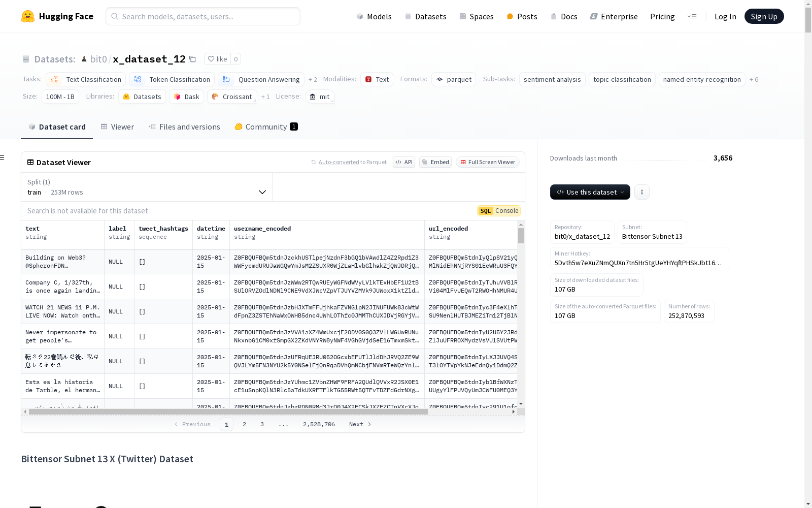Open Enterprise in the top navigation

click(x=614, y=16)
